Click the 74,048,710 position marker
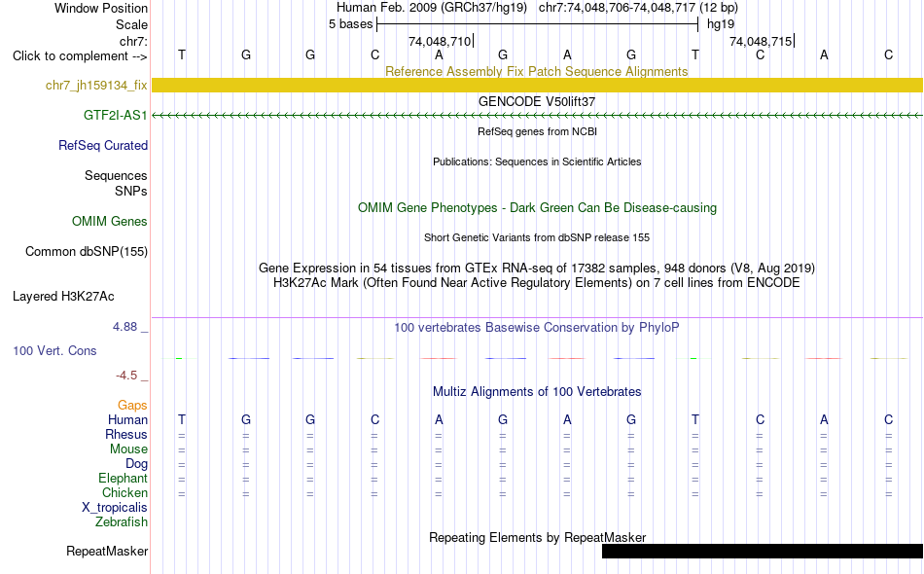This screenshot has width=924, height=574. coord(441,42)
